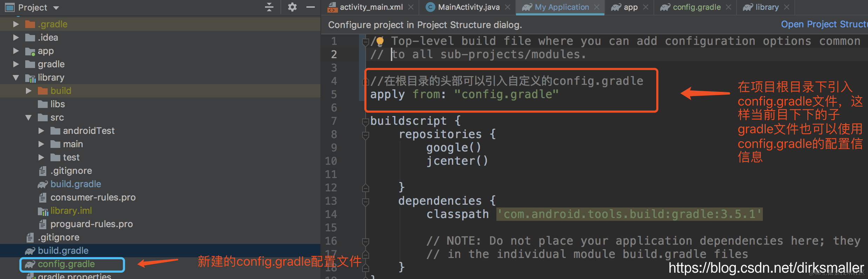Place cursor on jcenter() line
The width and height of the screenshot is (868, 279).
point(457,161)
